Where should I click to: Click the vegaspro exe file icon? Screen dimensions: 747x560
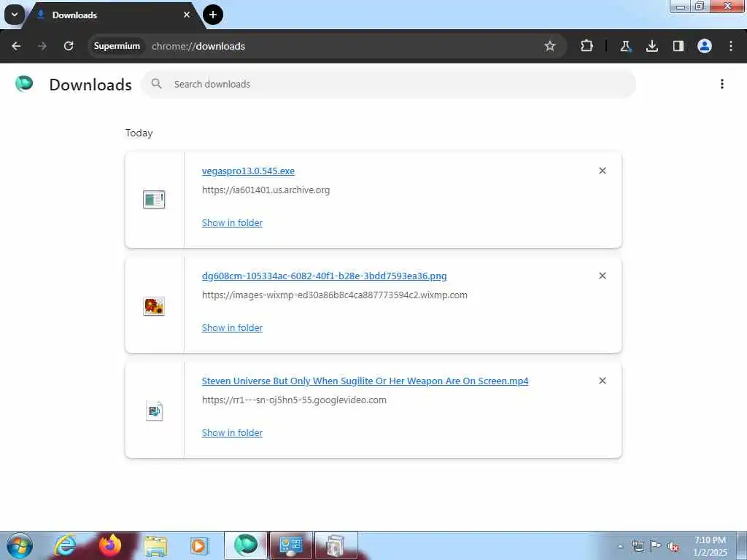(x=154, y=200)
